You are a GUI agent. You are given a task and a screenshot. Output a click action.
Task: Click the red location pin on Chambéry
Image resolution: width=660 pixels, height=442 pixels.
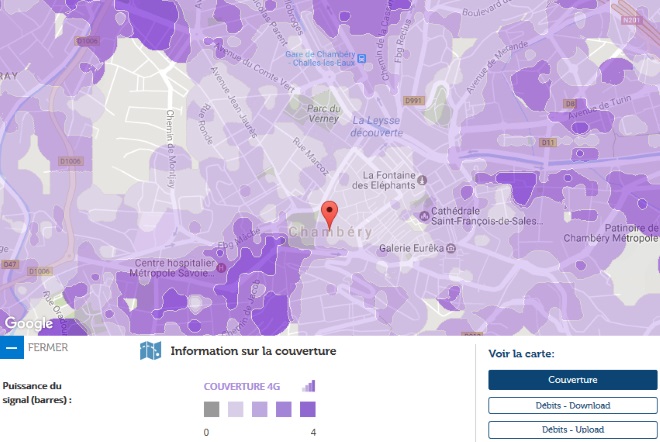coord(329,215)
